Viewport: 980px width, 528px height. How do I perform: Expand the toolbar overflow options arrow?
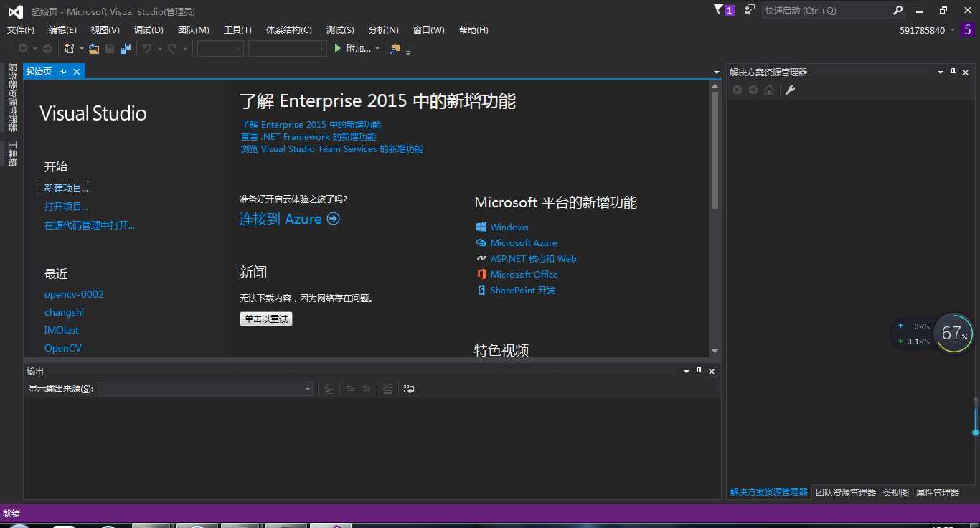pos(408,52)
